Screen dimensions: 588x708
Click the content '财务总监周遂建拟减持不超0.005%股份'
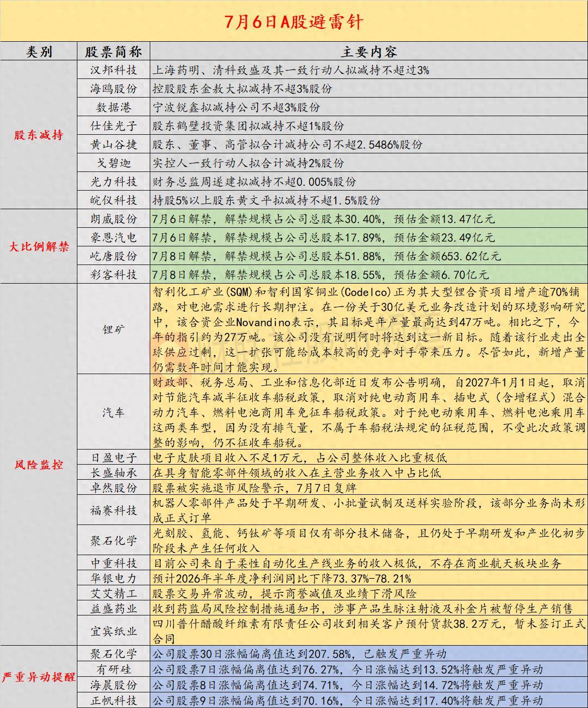pyautogui.click(x=254, y=182)
